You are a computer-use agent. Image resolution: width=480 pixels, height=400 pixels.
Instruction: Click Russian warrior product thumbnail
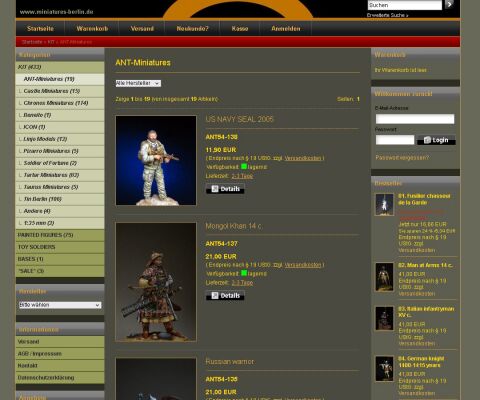(x=156, y=379)
